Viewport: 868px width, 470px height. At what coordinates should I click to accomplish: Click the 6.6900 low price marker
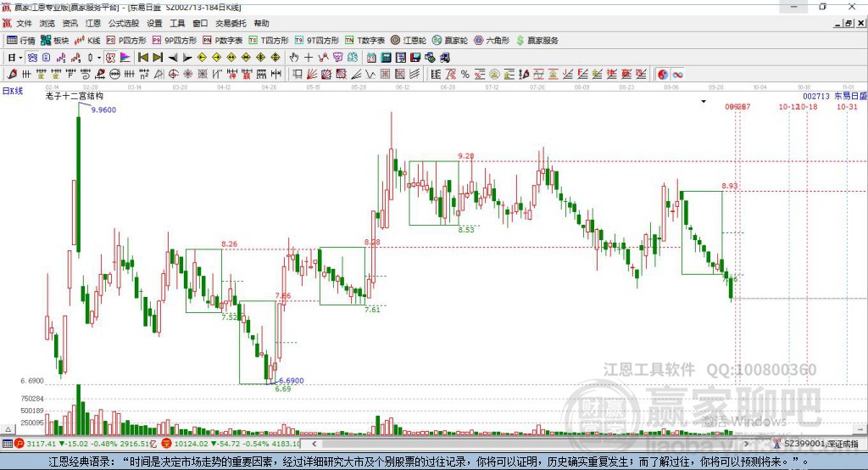(x=292, y=380)
